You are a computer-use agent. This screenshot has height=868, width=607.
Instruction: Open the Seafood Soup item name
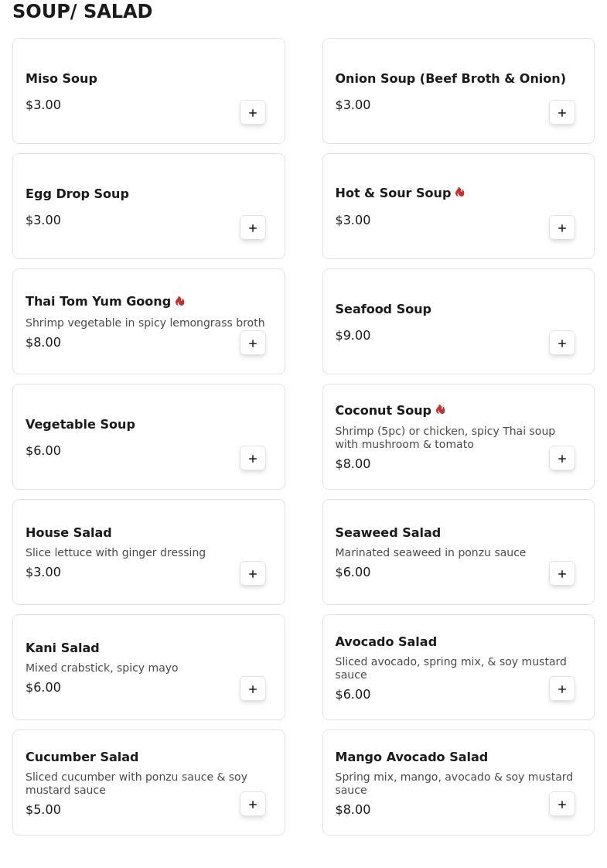click(x=383, y=309)
